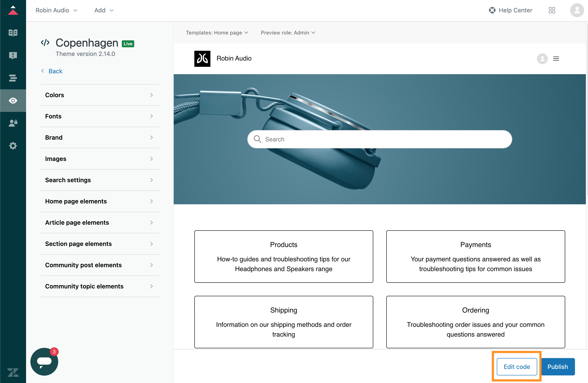Open the Knowledge base book icon in sidebar
This screenshot has width=588, height=383.
13,33
